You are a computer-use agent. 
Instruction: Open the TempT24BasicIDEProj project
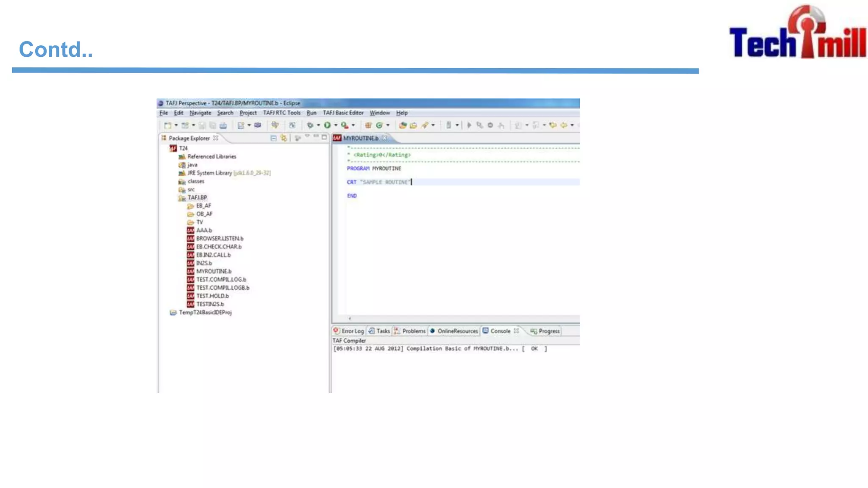205,313
